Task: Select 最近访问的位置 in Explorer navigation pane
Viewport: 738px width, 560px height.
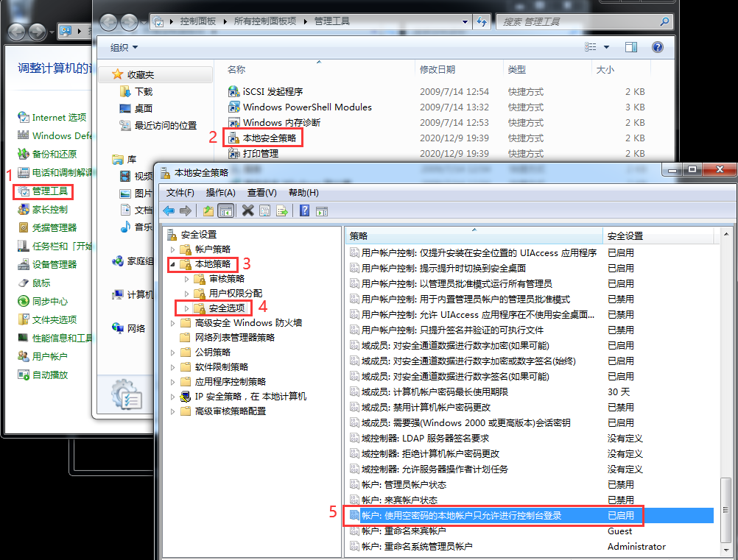Action: (166, 126)
